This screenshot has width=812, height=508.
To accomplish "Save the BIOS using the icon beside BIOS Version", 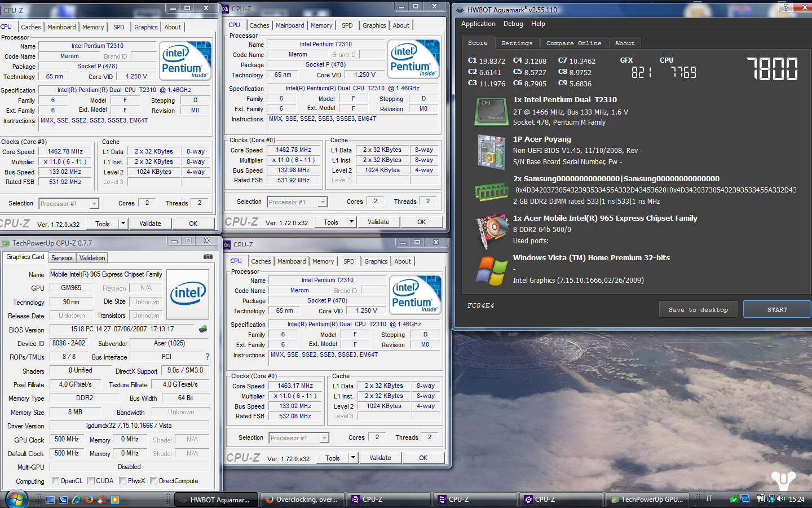I will coord(203,329).
